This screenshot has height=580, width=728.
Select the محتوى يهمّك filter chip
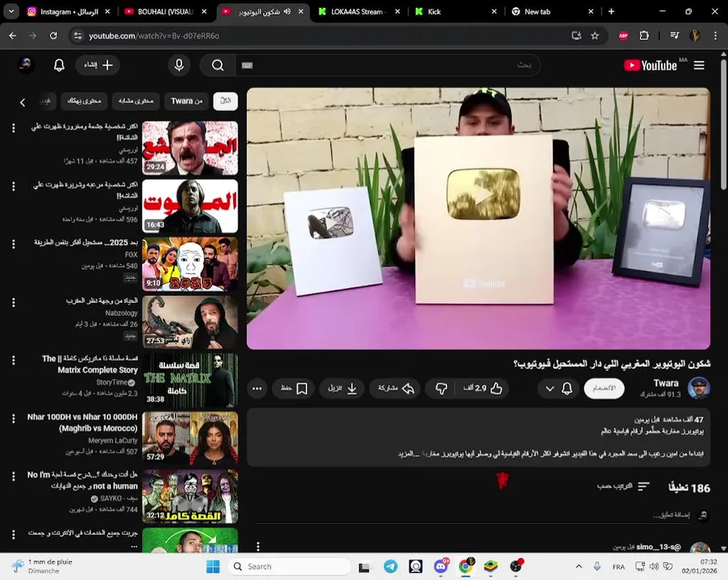(84, 101)
